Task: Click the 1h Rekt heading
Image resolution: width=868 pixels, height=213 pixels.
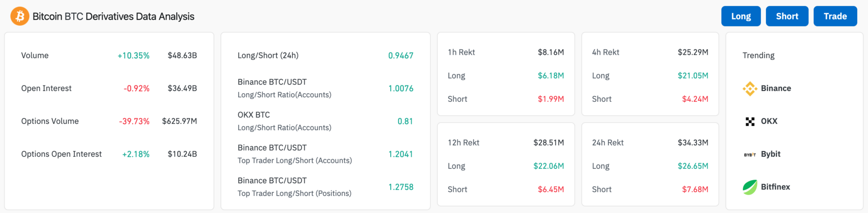Action: [461, 52]
